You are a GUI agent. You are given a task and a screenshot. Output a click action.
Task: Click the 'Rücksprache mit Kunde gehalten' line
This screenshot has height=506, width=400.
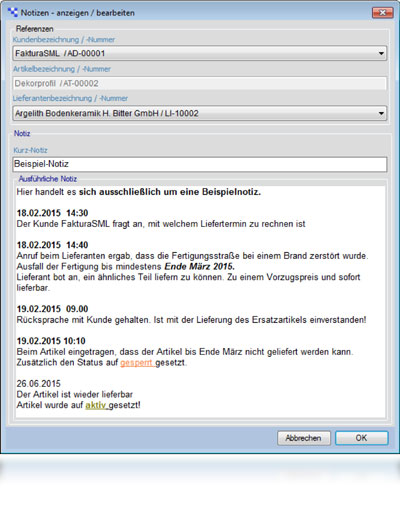point(191,320)
